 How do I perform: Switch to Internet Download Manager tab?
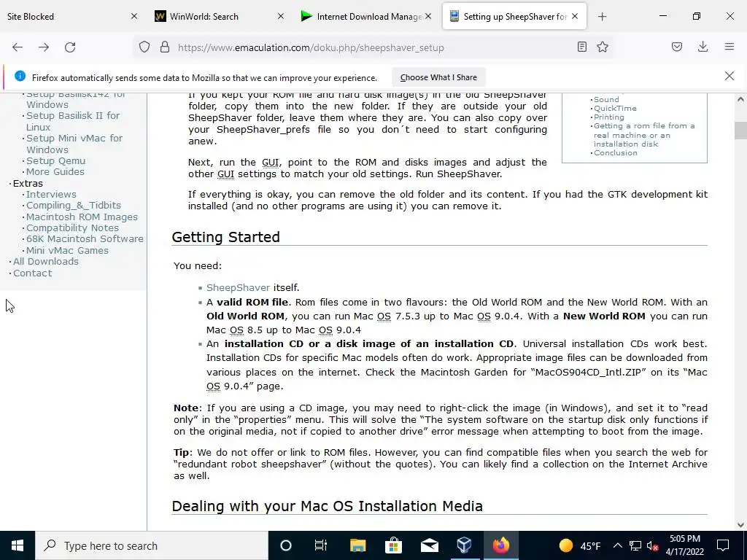(x=365, y=16)
